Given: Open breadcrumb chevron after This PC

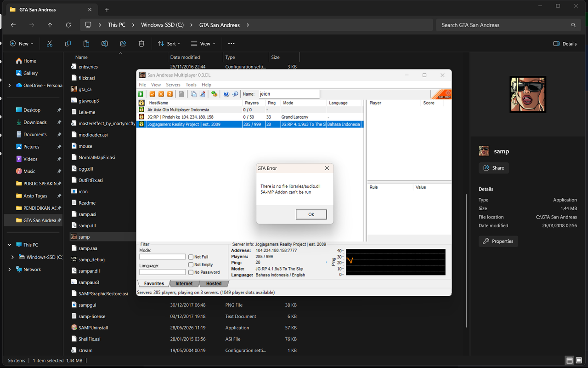Looking at the screenshot, I should (133, 25).
